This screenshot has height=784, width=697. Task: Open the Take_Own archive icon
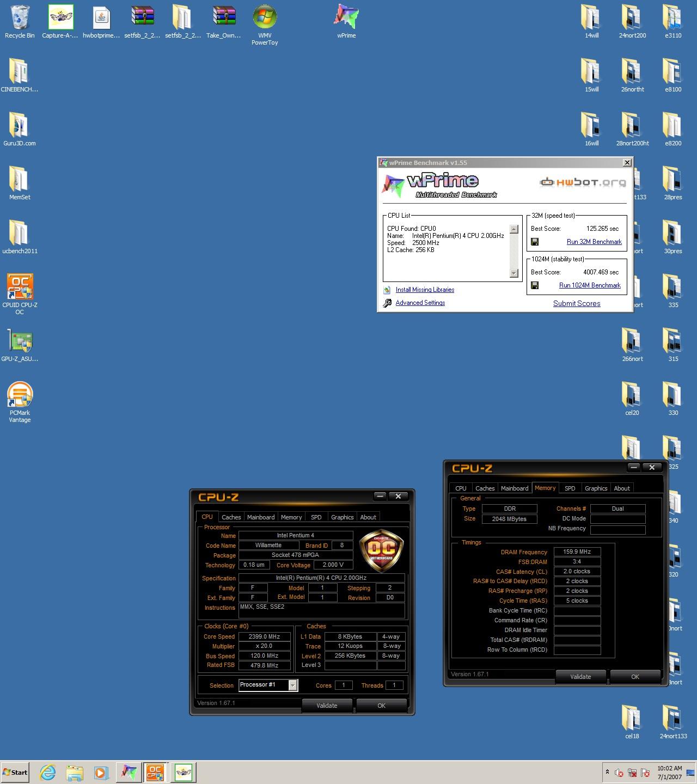[224, 22]
